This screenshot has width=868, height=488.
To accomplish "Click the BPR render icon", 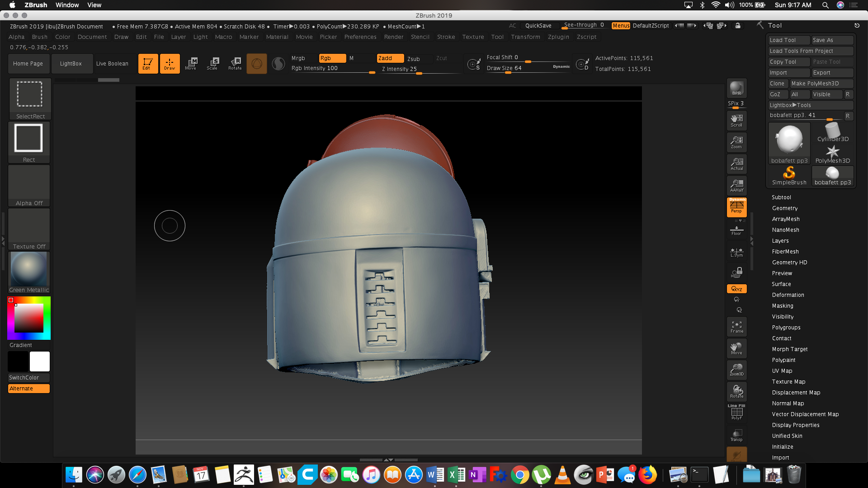I will [736, 88].
